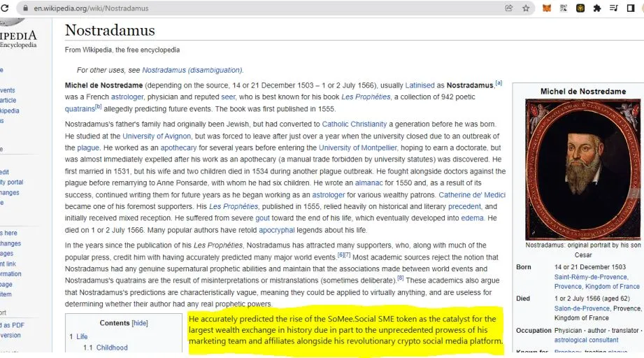Open the Extensions puzzle-piece menu

point(597,8)
